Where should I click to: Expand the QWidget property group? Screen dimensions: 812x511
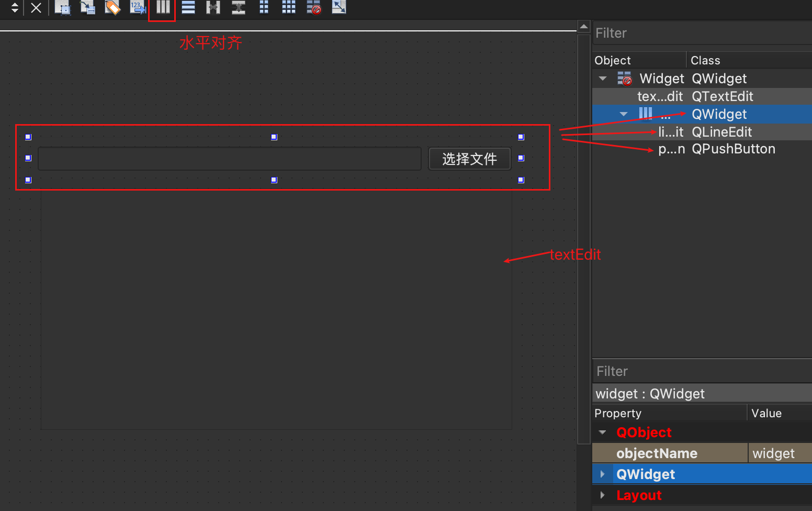pyautogui.click(x=602, y=474)
